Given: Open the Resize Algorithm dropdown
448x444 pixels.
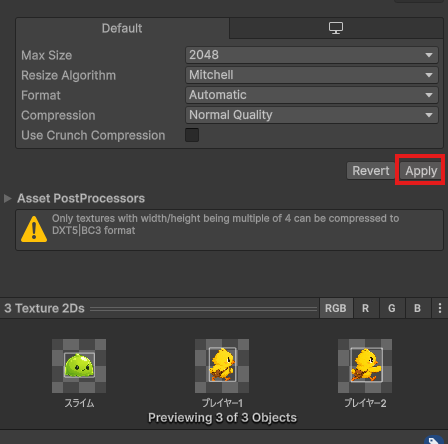Looking at the screenshot, I should [x=312, y=75].
